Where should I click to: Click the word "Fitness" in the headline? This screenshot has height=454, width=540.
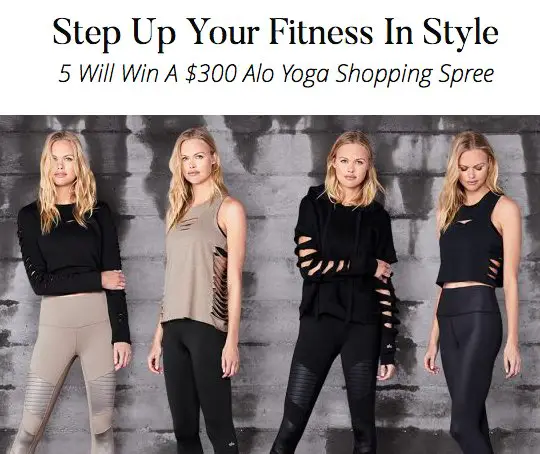pyautogui.click(x=321, y=32)
